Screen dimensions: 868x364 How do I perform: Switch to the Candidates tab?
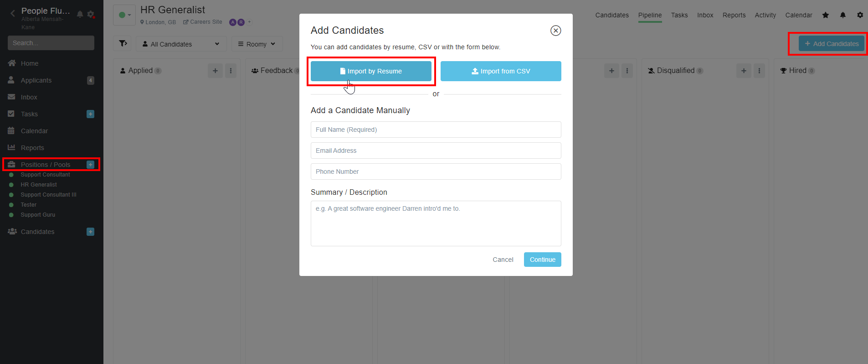click(612, 15)
